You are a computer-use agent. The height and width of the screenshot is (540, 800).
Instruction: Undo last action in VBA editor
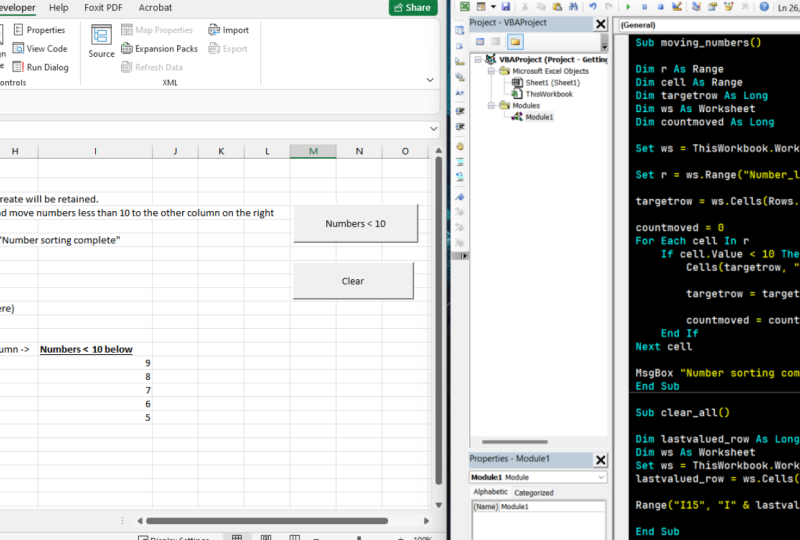(x=592, y=7)
